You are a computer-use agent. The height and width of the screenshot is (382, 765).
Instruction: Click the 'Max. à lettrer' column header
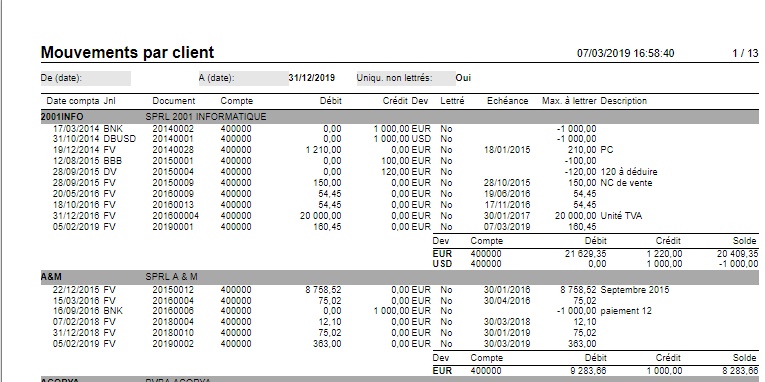(x=569, y=101)
